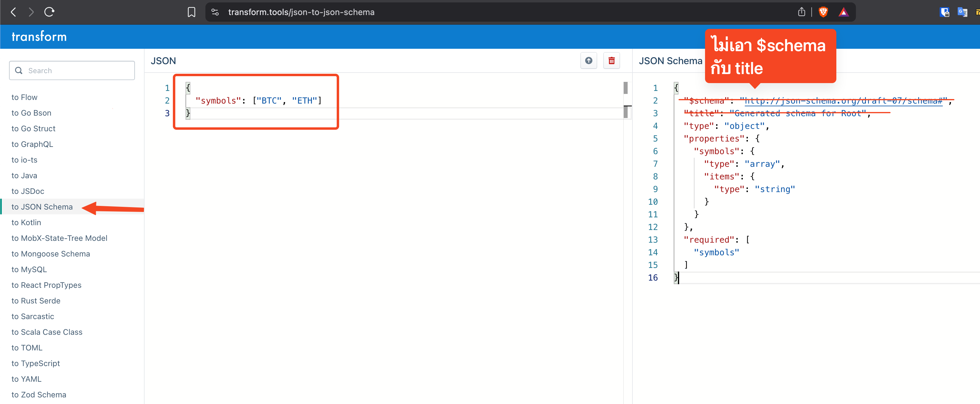Screen dimensions: 980x404
Task: Click the JSON editor scrollbar thumb
Action: 626,88
